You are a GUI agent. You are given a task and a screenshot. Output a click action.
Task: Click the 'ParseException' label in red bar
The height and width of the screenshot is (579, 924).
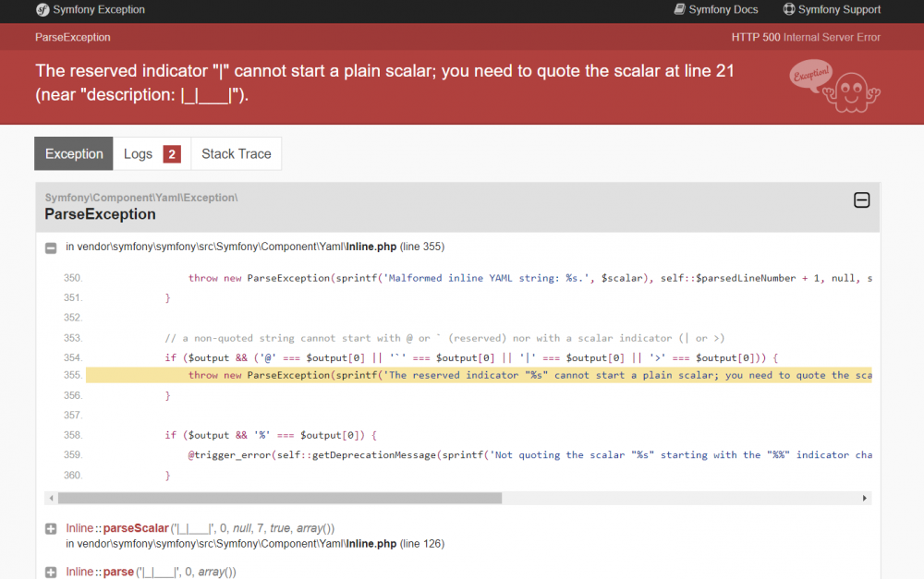click(72, 37)
